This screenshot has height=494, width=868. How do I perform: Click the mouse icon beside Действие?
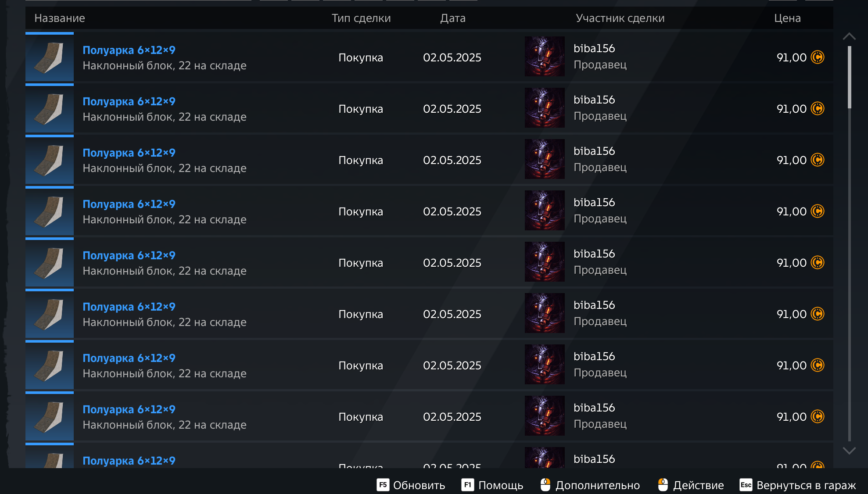663,485
